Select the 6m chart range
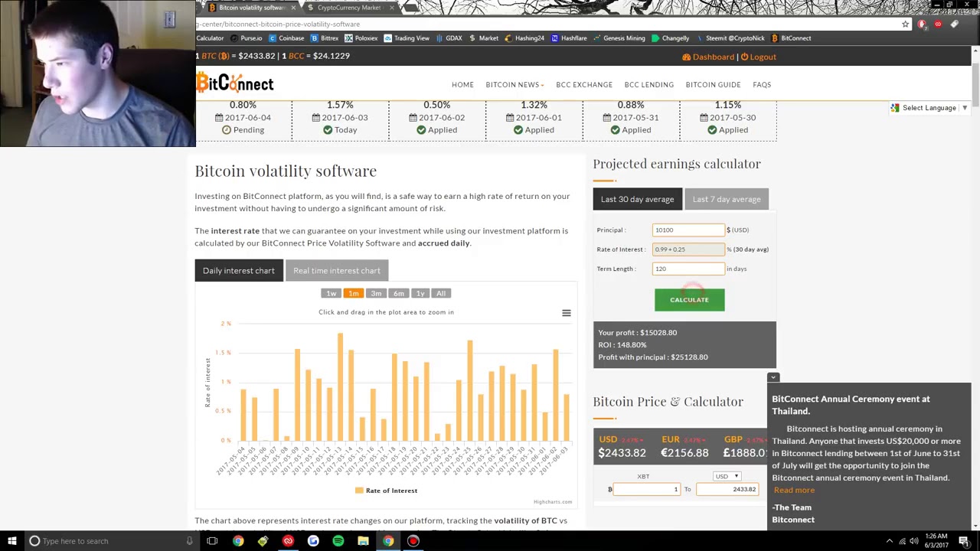980x551 pixels. click(398, 293)
